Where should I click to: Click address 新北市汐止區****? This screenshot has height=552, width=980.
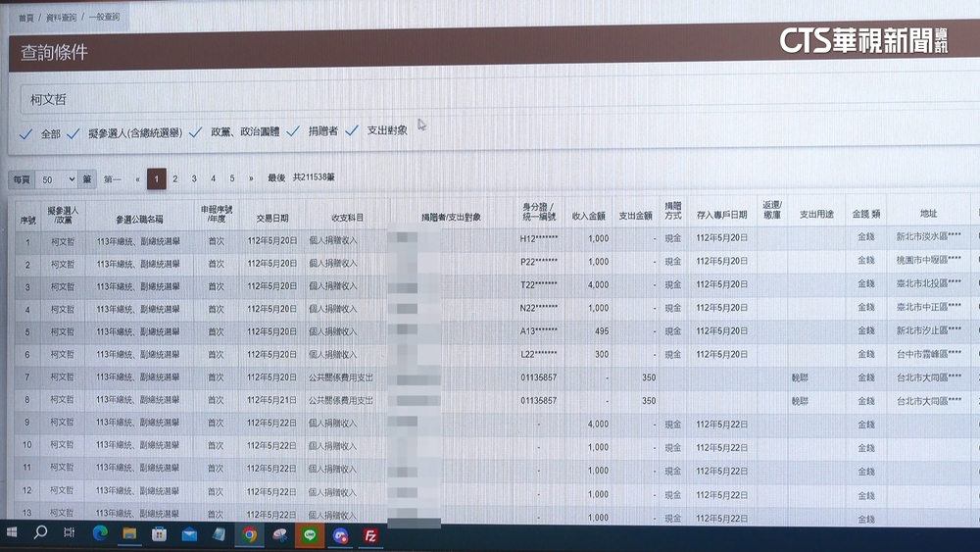[928, 330]
